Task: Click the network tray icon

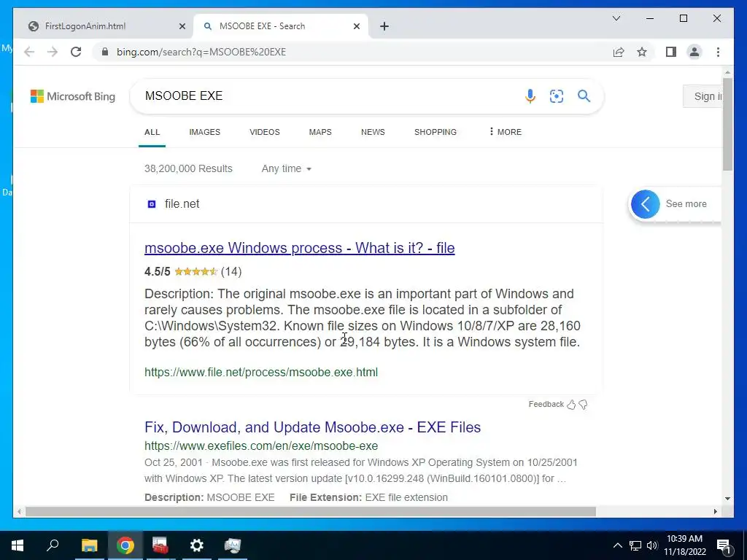Action: (x=635, y=545)
